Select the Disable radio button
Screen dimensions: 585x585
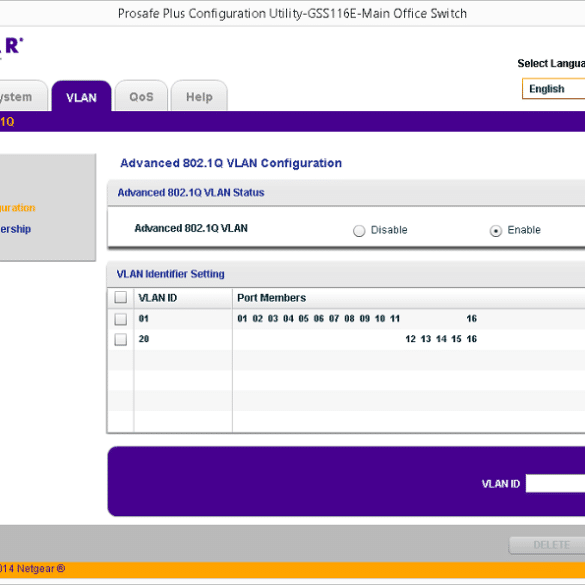(x=359, y=231)
